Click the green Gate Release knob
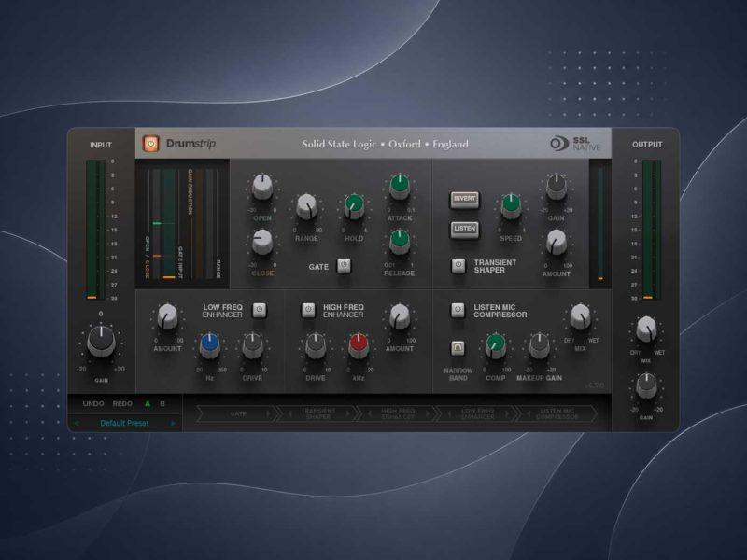Screen dimensions: 747x560 (400, 242)
